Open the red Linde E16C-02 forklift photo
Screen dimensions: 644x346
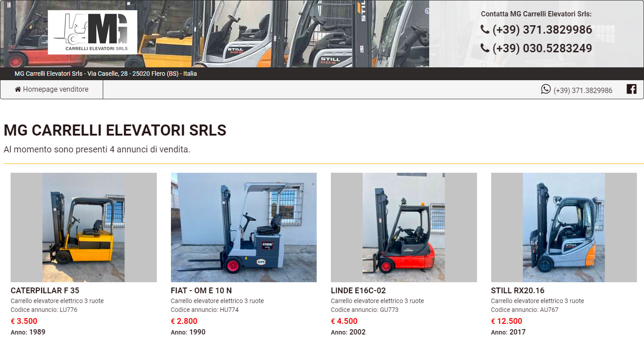tap(404, 227)
